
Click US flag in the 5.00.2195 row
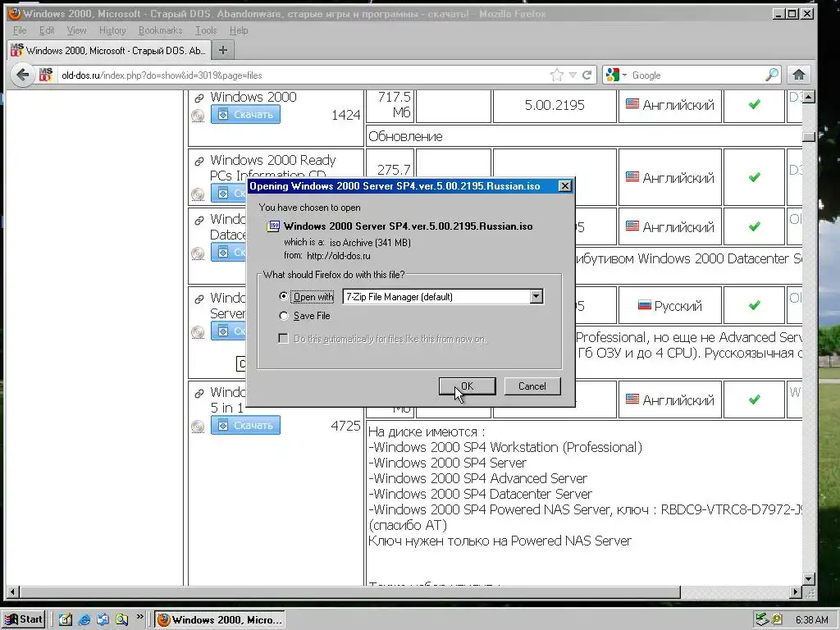(x=632, y=104)
